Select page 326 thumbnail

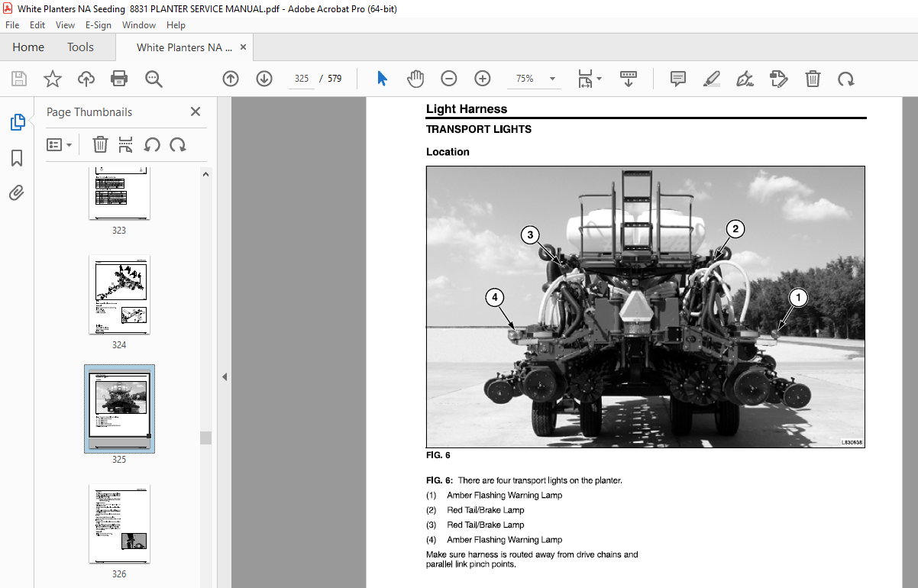pyautogui.click(x=119, y=524)
